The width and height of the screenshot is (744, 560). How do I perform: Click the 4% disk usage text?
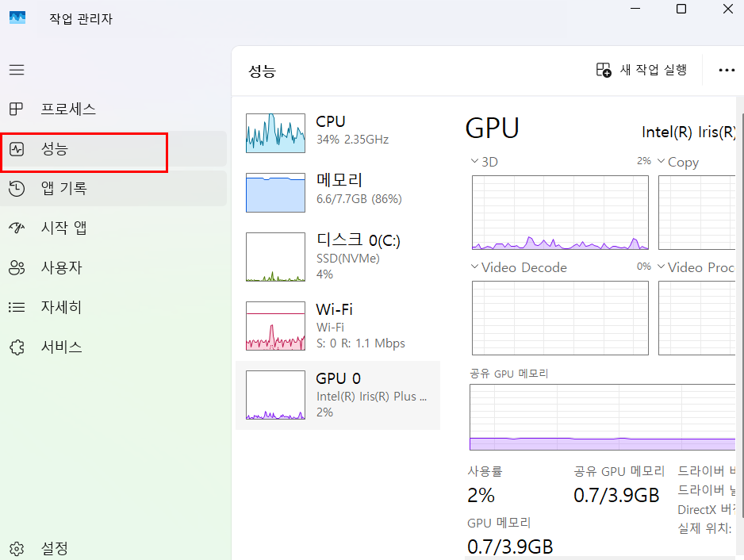[324, 274]
